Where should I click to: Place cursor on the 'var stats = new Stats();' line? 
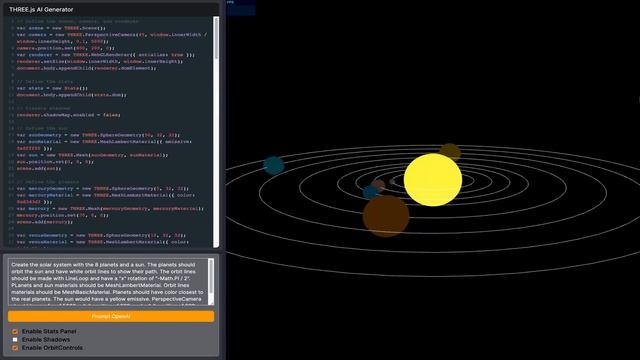tap(52, 88)
